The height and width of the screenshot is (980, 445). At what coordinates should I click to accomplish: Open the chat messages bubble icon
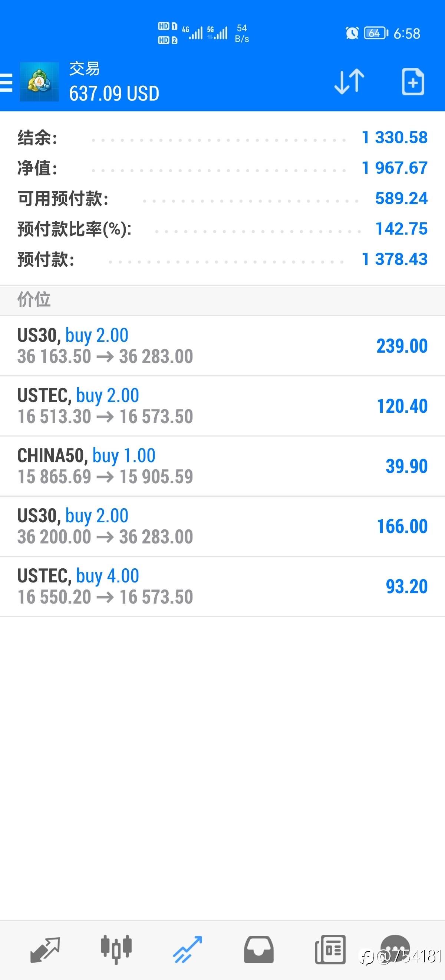pos(395,949)
